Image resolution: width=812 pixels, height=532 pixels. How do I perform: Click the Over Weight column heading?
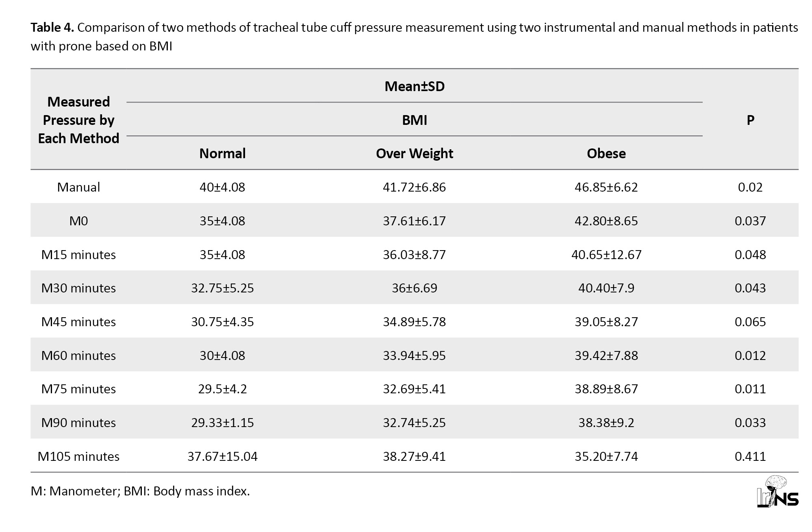414,153
